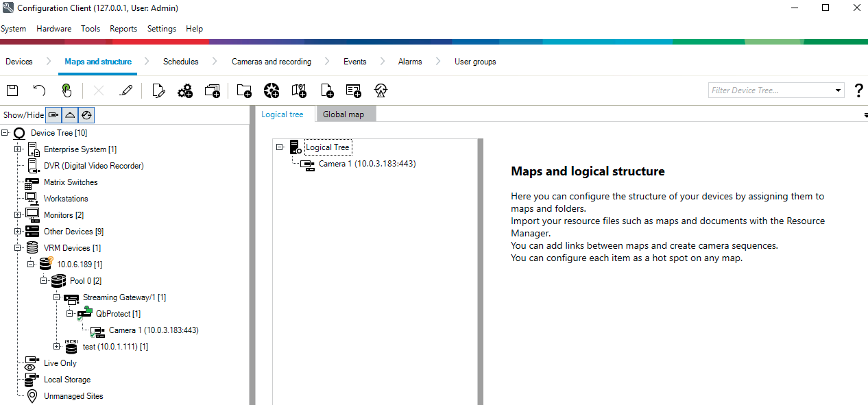Select Camera 1 in the Logical Tree

[367, 164]
